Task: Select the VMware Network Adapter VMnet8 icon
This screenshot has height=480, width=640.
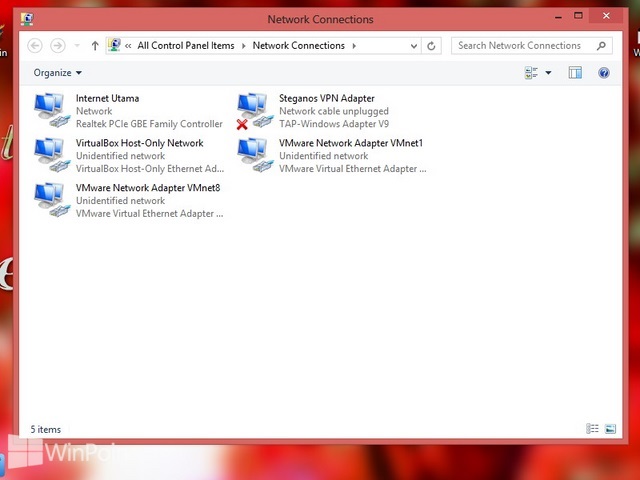Action: point(51,200)
